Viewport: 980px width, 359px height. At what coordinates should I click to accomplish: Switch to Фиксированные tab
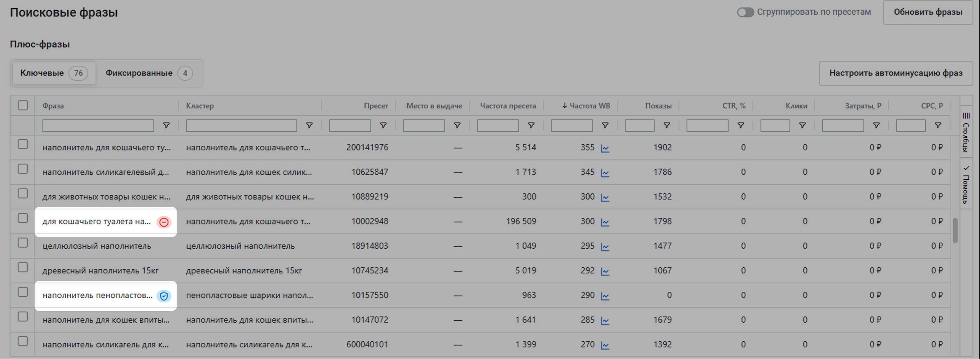pyautogui.click(x=149, y=73)
